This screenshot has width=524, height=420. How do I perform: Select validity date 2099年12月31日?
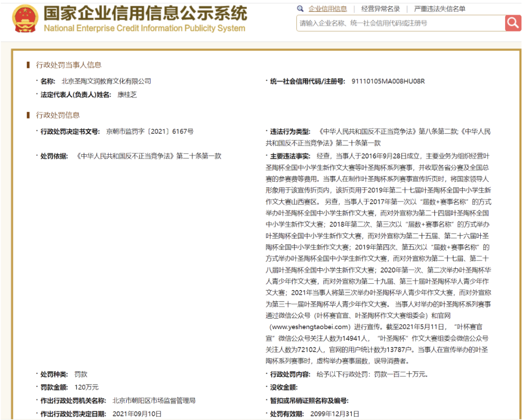coord(334,414)
